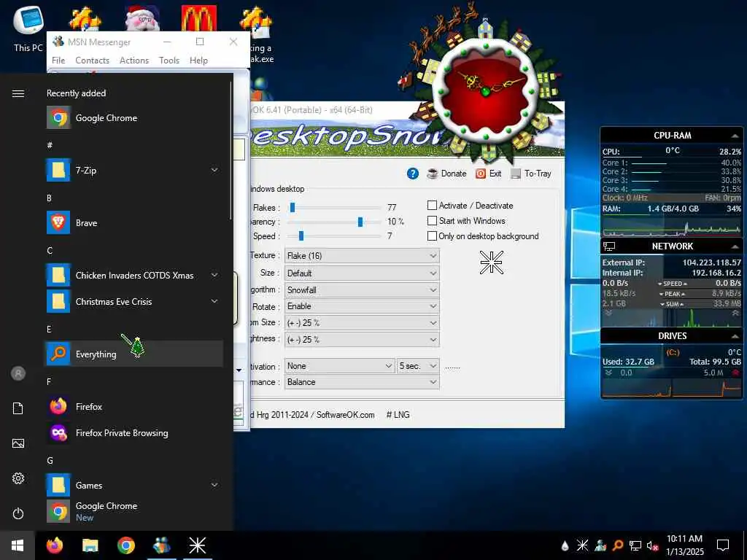
Task: Open the Games folder in Start menu
Action: coord(134,485)
